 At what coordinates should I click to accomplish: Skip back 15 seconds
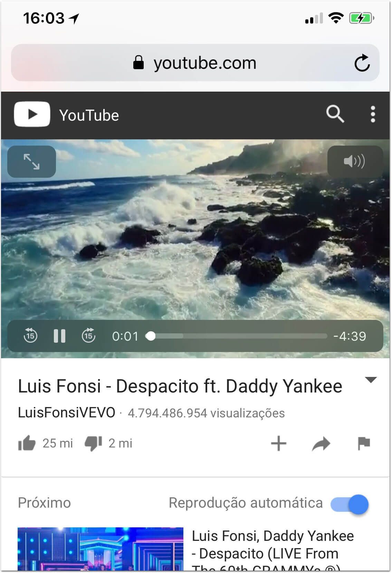(30, 336)
